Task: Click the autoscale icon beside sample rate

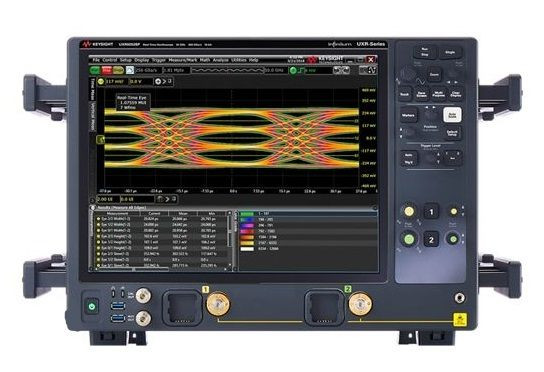Action: (x=130, y=70)
